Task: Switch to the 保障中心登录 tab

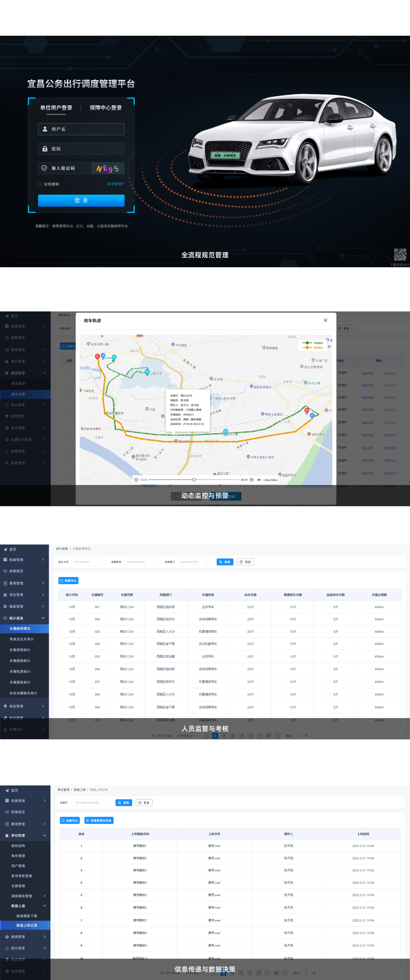Action: click(x=106, y=108)
